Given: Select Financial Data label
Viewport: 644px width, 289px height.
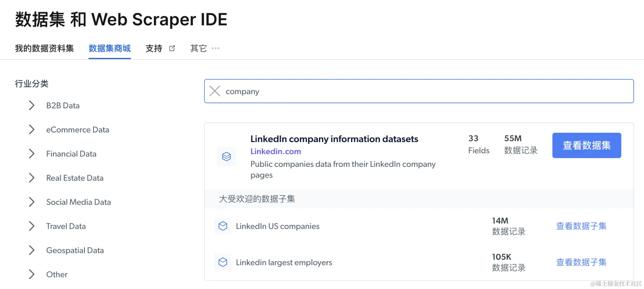Looking at the screenshot, I should tap(71, 154).
